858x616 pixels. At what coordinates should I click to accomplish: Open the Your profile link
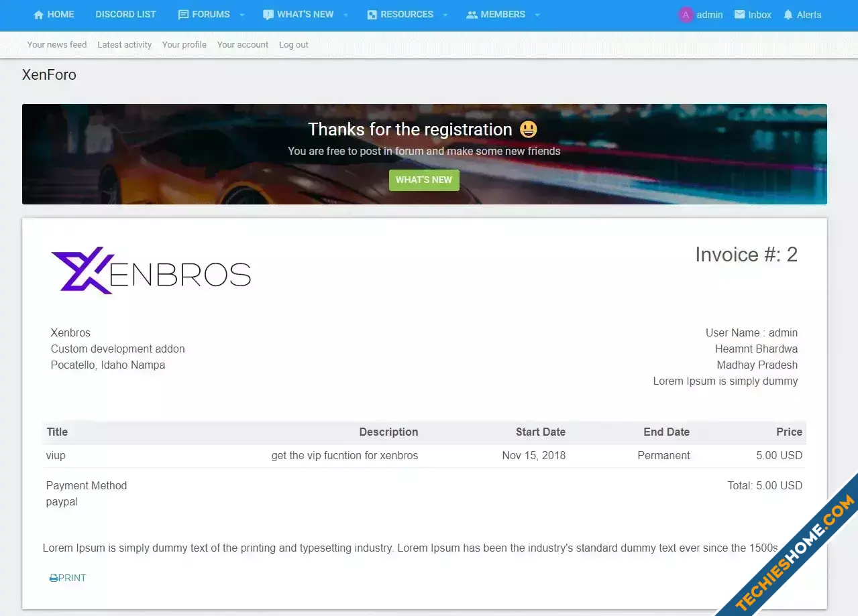pyautogui.click(x=184, y=45)
